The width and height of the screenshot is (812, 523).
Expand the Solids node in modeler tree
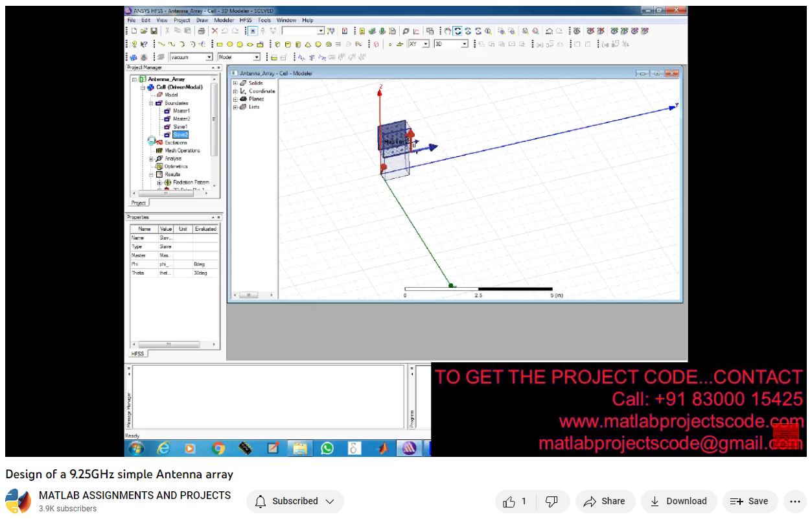coord(235,84)
